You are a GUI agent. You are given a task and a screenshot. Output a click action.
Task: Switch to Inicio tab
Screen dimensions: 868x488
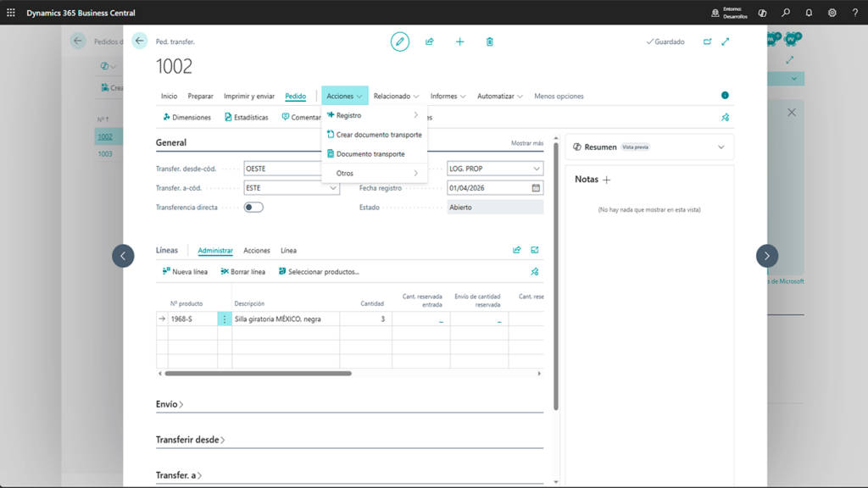[169, 96]
